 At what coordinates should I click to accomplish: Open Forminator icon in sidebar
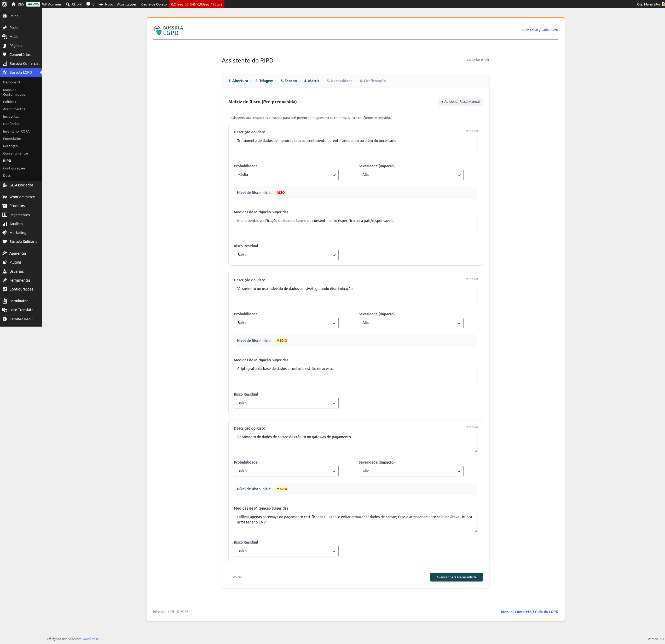5,301
